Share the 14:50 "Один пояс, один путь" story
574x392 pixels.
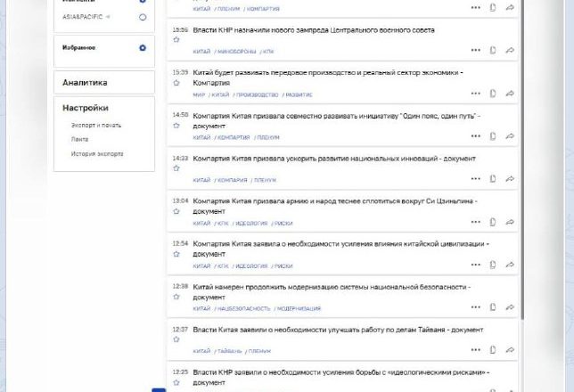[510, 136]
